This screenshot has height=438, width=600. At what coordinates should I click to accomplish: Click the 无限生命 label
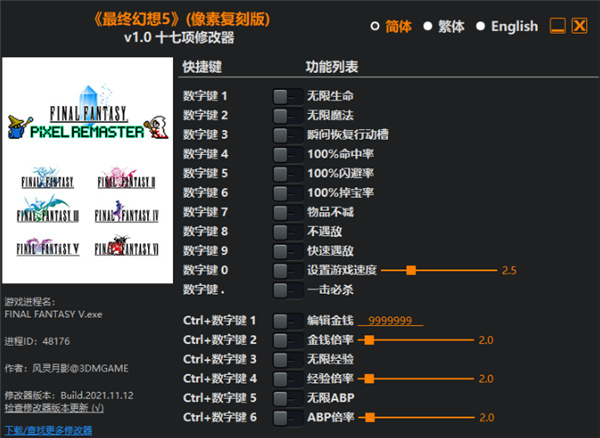click(330, 96)
